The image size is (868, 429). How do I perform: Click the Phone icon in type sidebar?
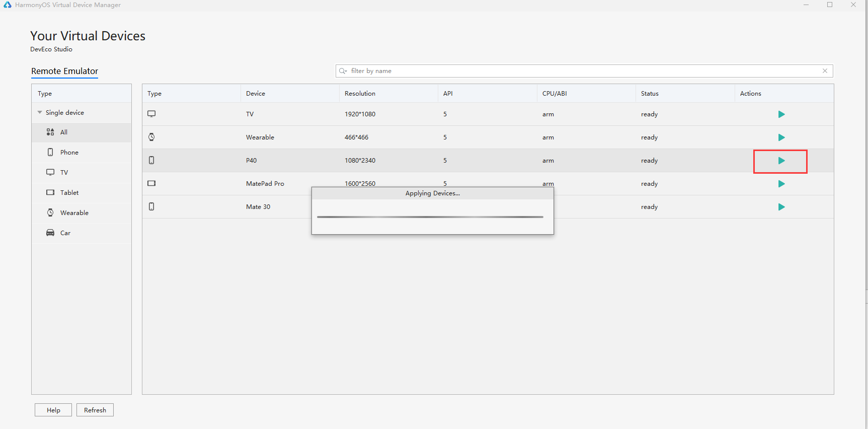pyautogui.click(x=50, y=152)
